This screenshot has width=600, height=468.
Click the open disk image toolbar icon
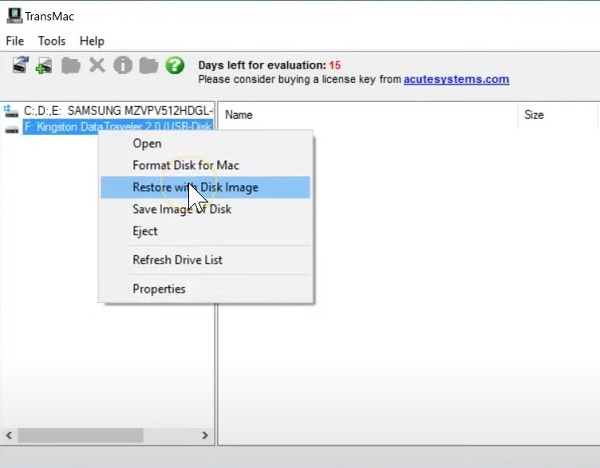point(44,65)
